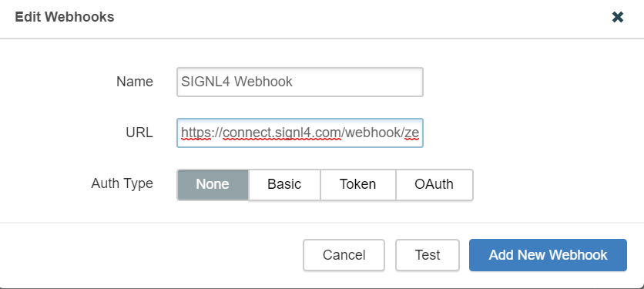
Task: Click the Auth Type label
Action: (122, 183)
